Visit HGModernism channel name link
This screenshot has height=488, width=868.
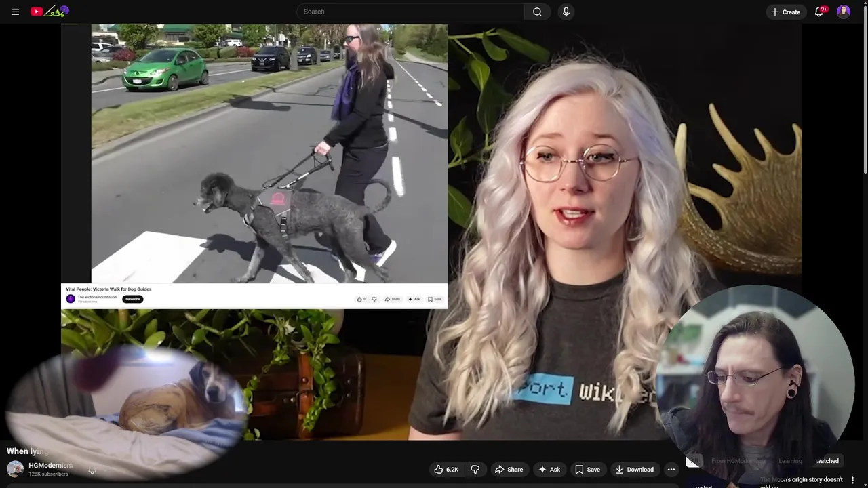50,466
